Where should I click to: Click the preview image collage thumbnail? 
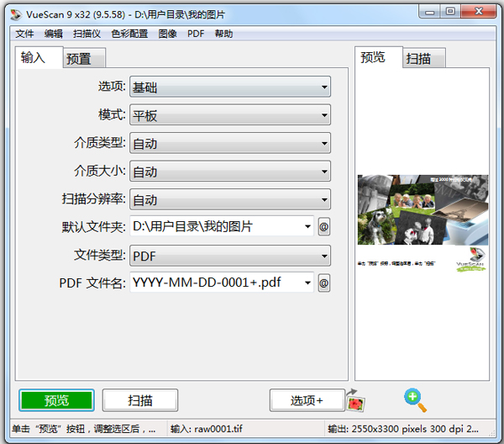click(x=423, y=209)
